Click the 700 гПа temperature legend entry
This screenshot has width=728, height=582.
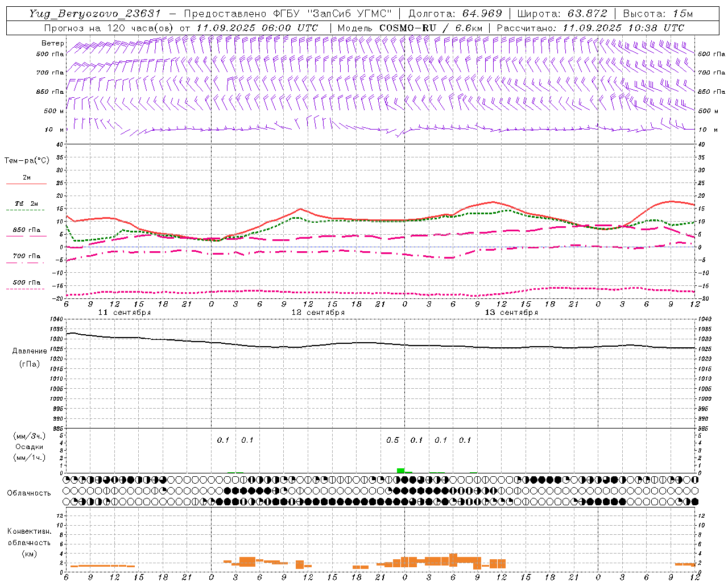(27, 256)
